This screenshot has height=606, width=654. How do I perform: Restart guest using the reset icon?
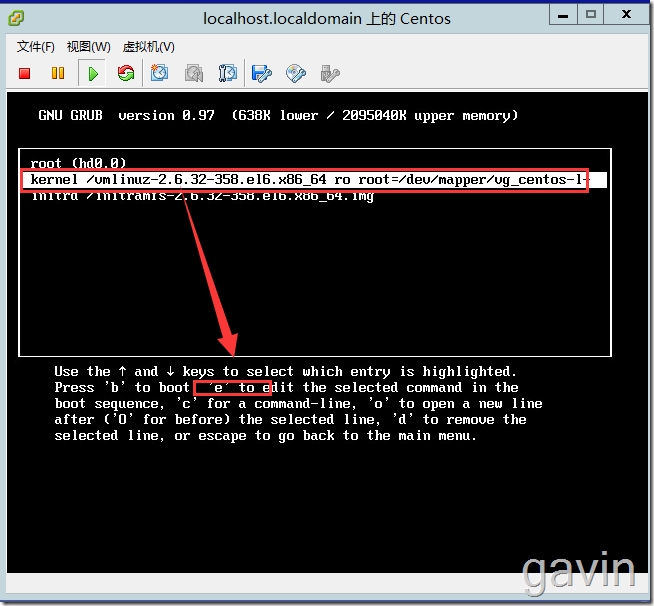[x=126, y=73]
